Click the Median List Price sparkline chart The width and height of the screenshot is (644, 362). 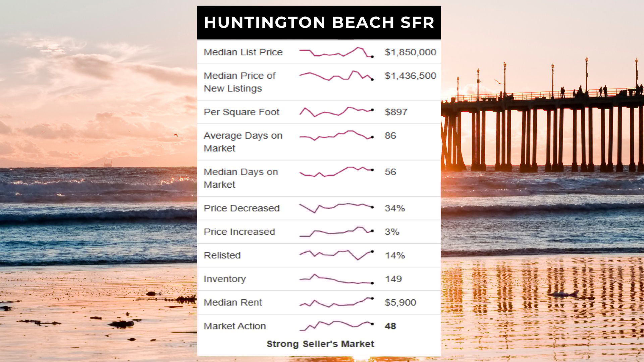tap(336, 52)
